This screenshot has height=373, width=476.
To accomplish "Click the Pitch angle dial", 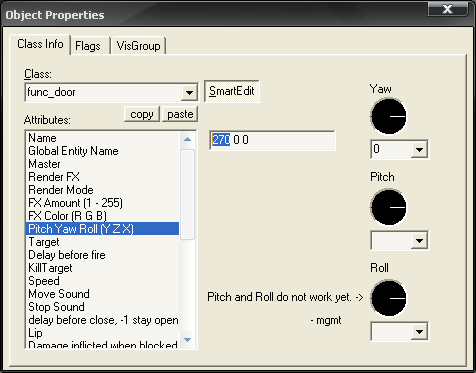I will click(388, 207).
